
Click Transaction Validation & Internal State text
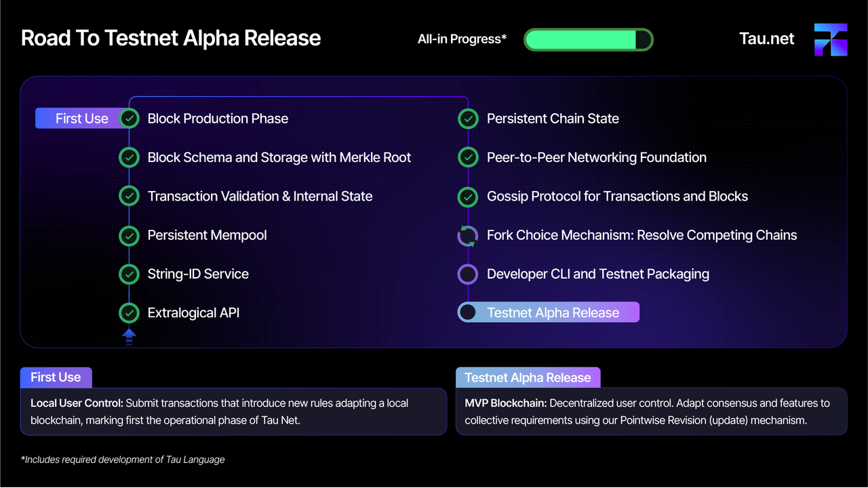260,196
